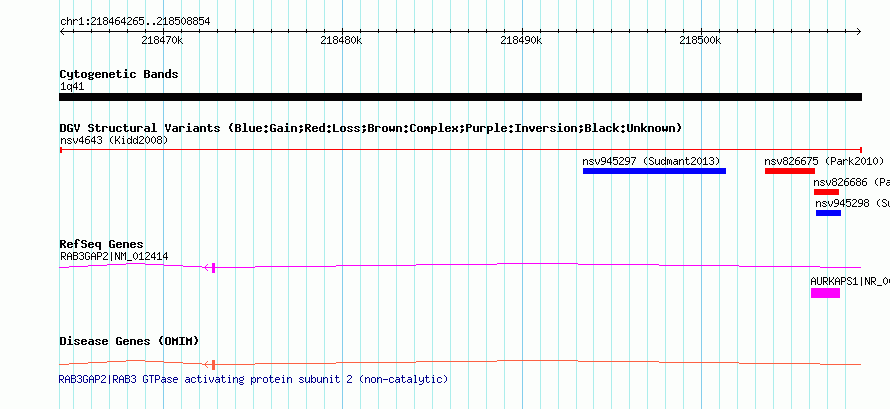Select the nsv4643 (Kidd2008) red loss line
The width and height of the screenshot is (890, 409).
coord(460,150)
